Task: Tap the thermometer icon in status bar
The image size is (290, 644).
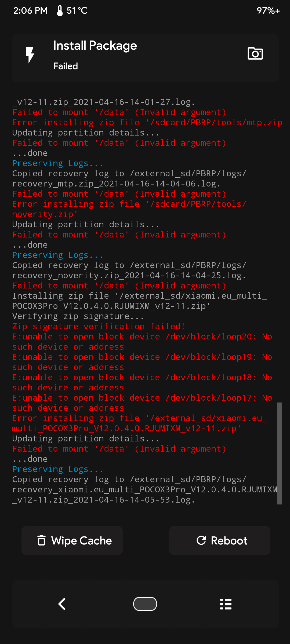Action: 60,11
